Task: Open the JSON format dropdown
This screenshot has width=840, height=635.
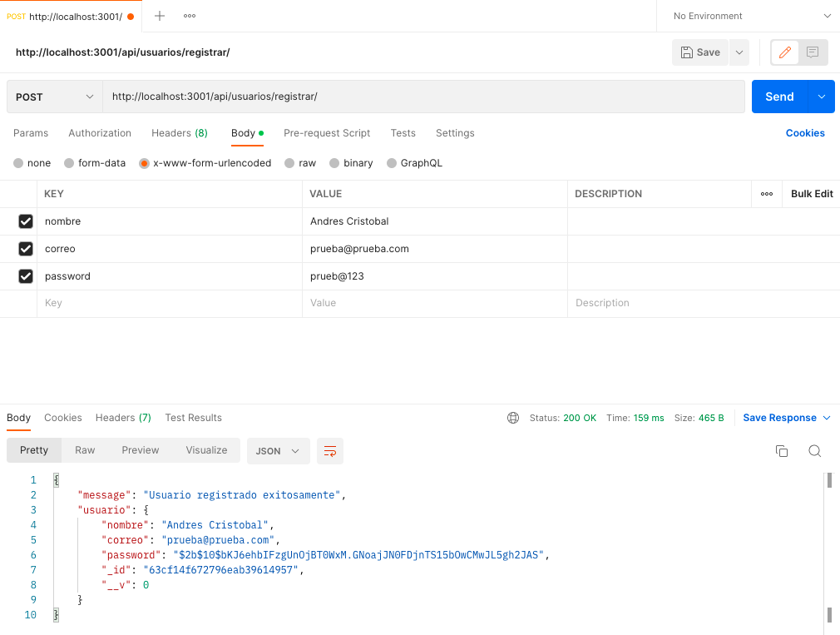Action: 278,451
